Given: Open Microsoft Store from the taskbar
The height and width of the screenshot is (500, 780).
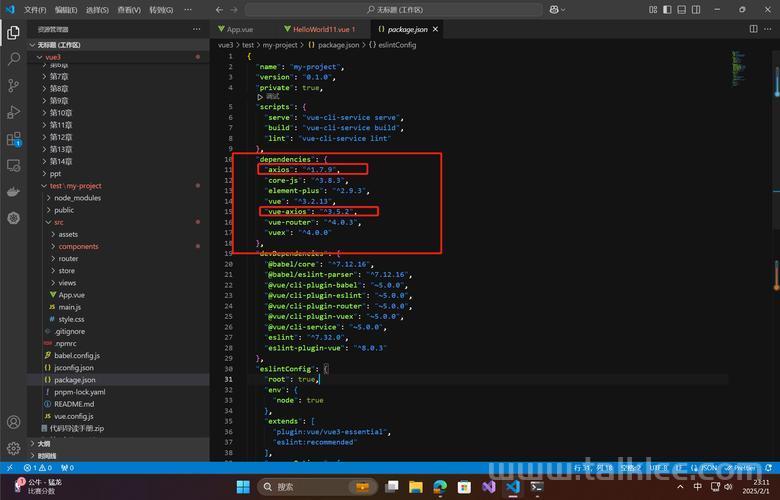Looking at the screenshot, I should coord(464,487).
